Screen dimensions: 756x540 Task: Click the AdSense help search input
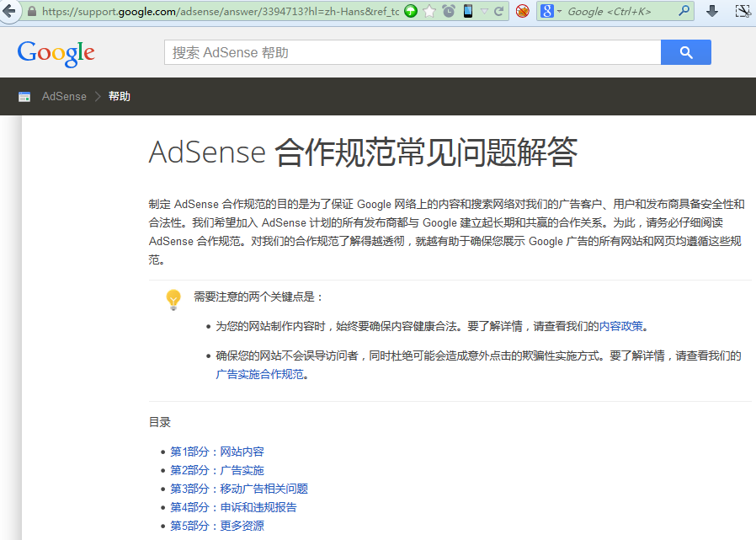click(x=413, y=52)
